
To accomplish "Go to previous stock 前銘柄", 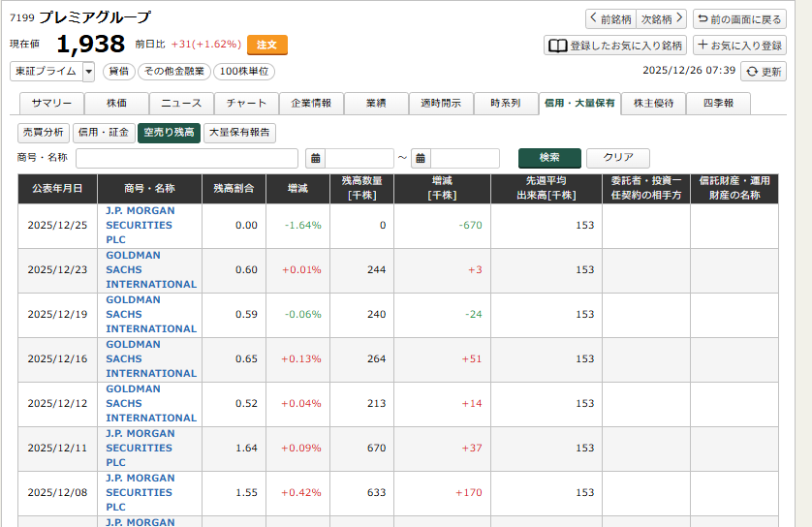I will (609, 19).
